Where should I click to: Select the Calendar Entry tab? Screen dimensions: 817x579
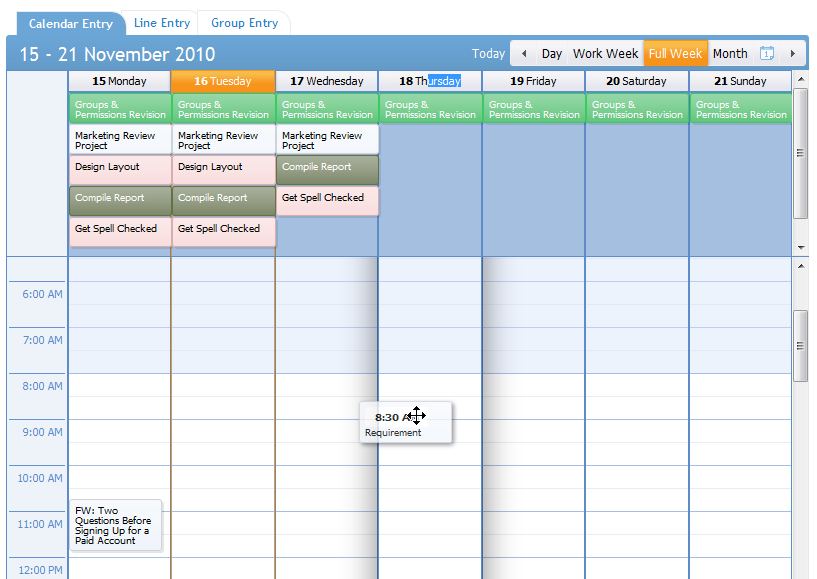(71, 24)
